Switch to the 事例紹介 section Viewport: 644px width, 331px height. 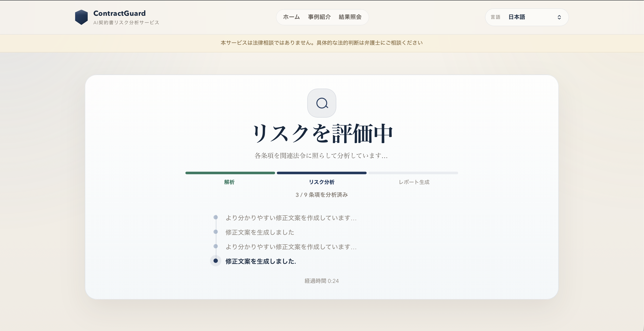(319, 17)
